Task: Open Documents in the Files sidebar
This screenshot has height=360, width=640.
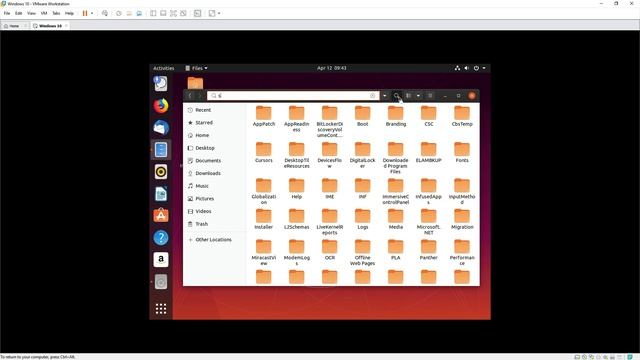Action: point(214,160)
